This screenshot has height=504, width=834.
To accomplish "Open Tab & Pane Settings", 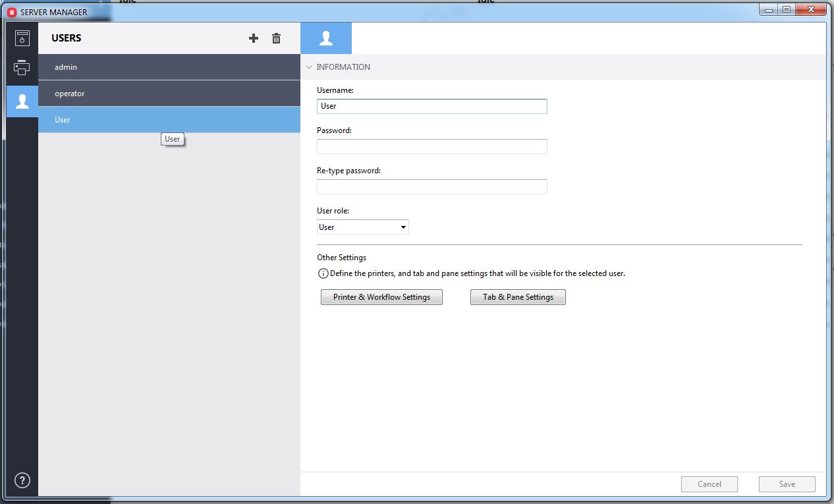I will tap(518, 297).
